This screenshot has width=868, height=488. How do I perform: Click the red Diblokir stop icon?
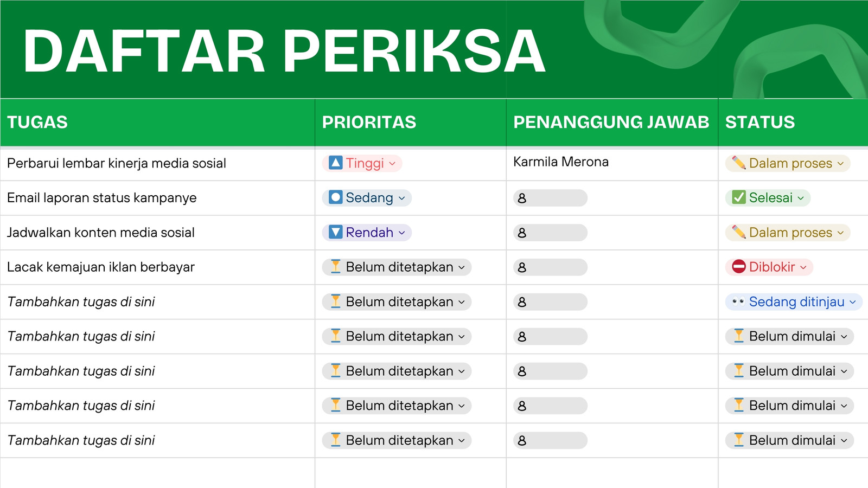tap(739, 267)
